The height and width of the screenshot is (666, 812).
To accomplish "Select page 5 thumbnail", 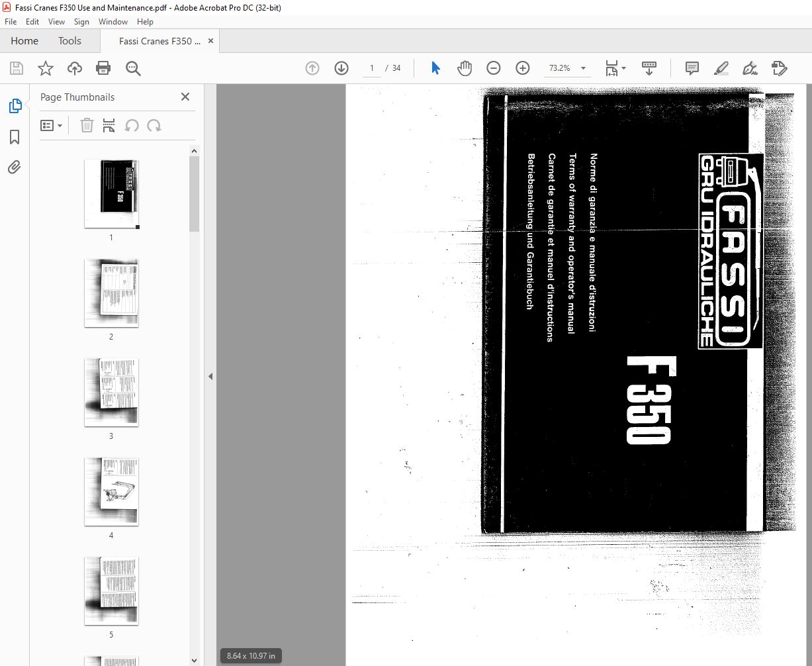I will click(111, 591).
